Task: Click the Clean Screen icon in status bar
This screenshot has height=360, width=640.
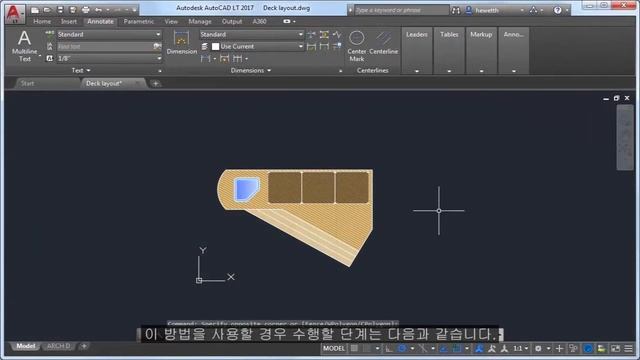Action: (x=615, y=348)
